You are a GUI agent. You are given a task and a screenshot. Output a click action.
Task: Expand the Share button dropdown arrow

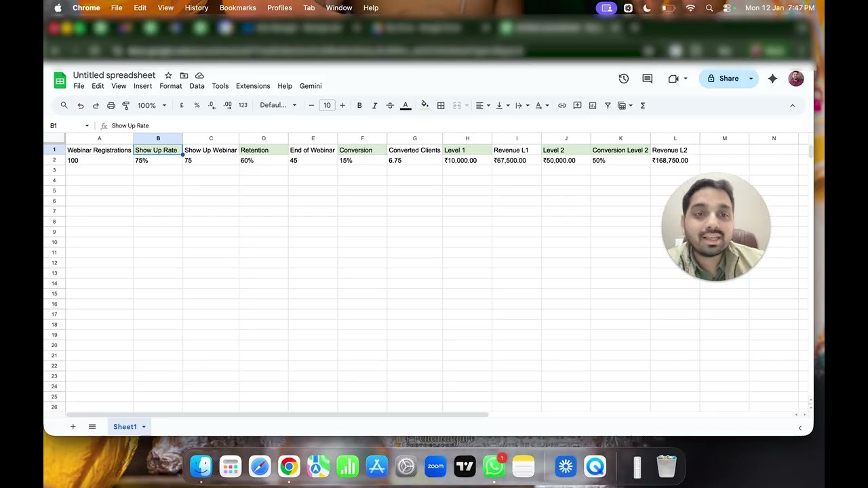[x=751, y=79]
